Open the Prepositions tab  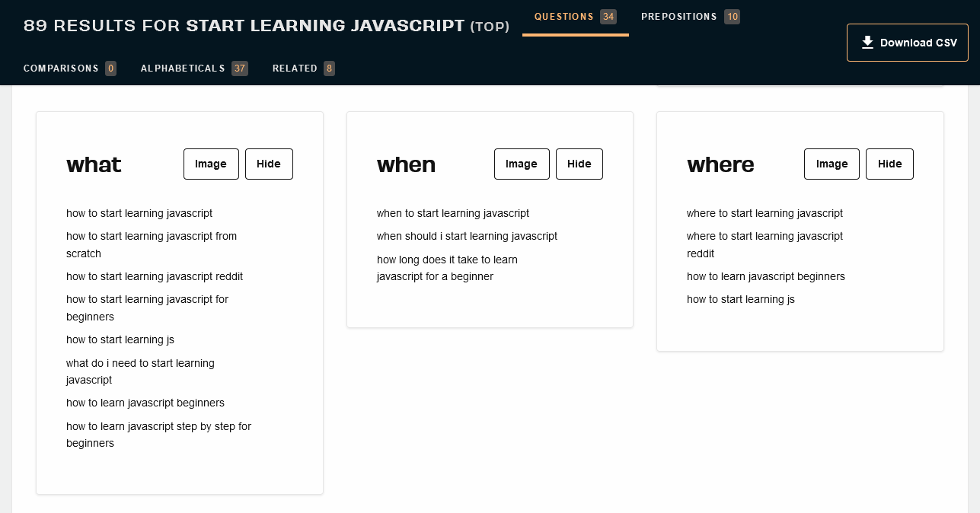(690, 17)
